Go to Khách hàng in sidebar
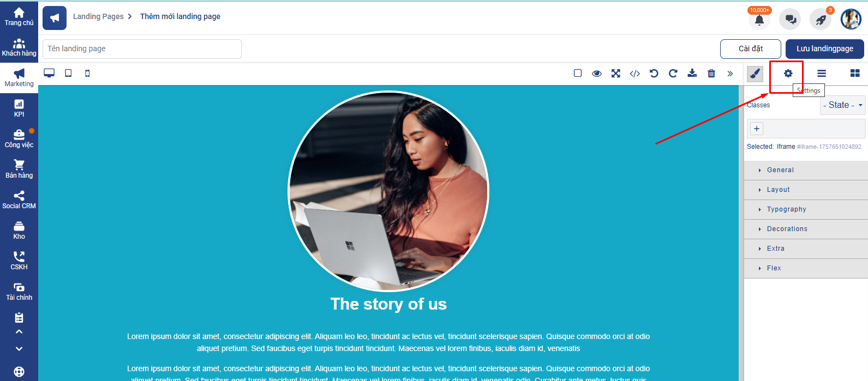868x381 pixels. pos(19,47)
